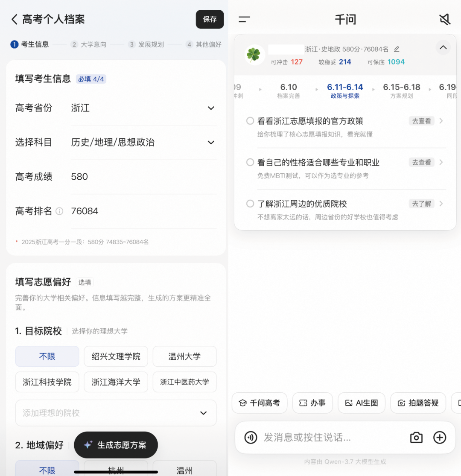This screenshot has height=476, width=461.
Task: Check off 看自己的性格适合哪些专业和职业 task
Action: [250, 162]
